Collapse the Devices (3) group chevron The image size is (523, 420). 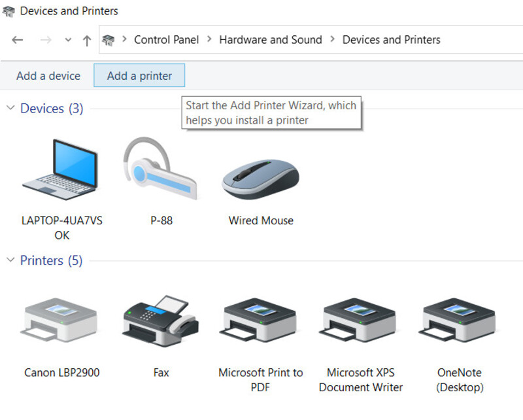tap(10, 108)
